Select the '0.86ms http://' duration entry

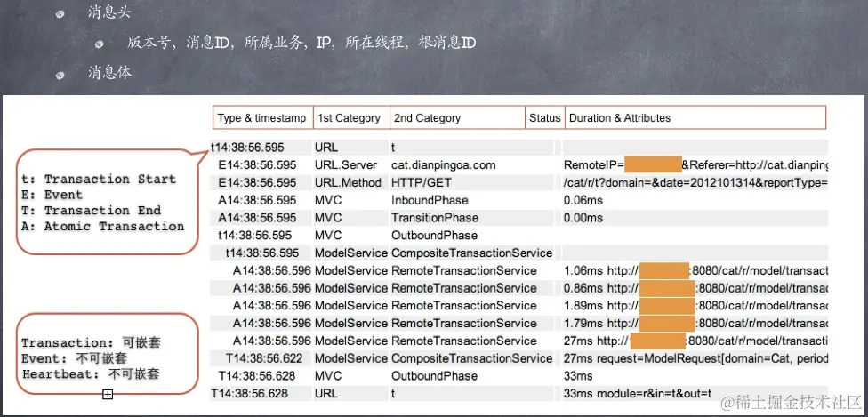point(602,288)
